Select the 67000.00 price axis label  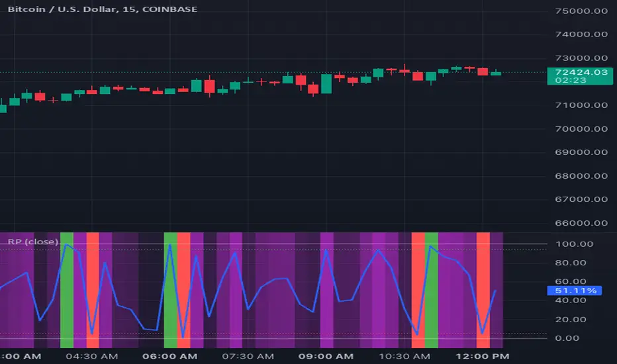pos(581,199)
